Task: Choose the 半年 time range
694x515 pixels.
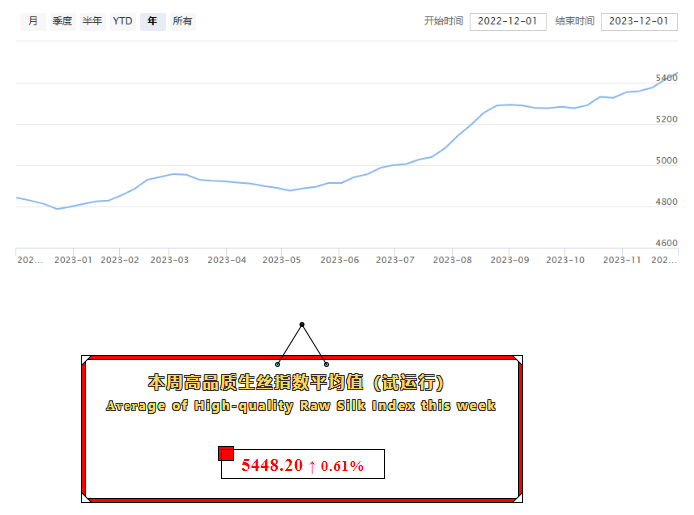Action: click(92, 21)
